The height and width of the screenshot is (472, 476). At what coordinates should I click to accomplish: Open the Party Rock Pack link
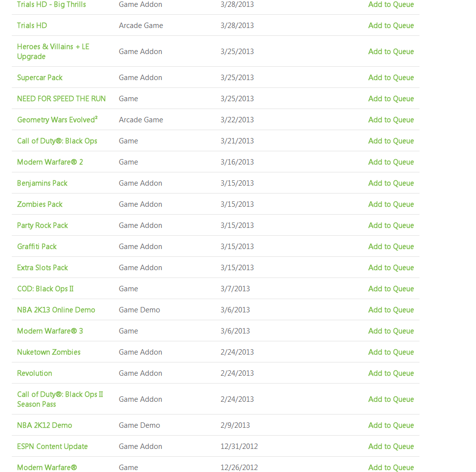click(43, 225)
